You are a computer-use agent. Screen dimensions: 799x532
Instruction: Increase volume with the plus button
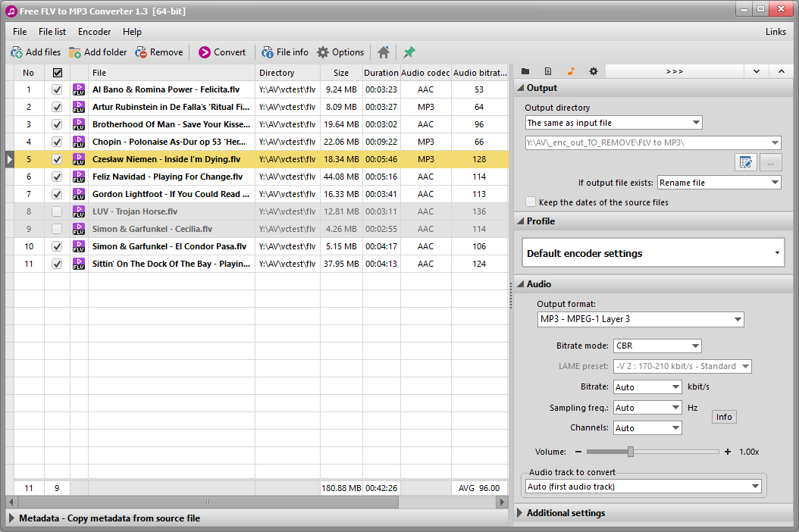click(728, 452)
